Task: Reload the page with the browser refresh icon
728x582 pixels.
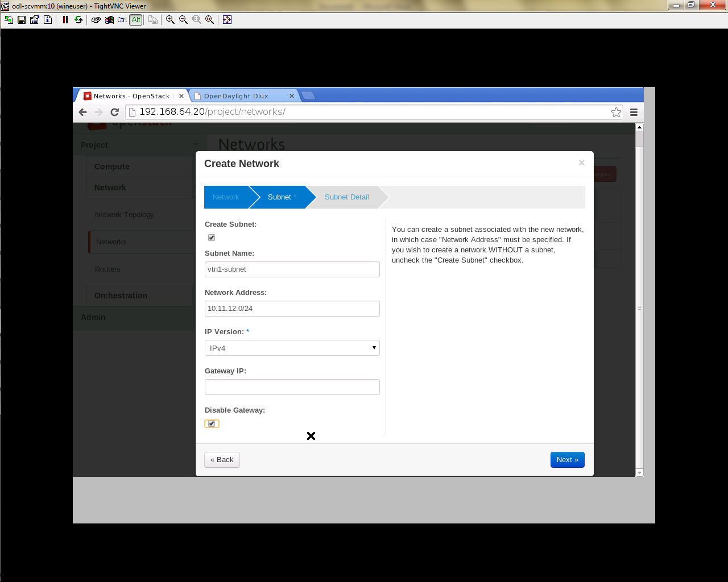Action: (x=115, y=112)
